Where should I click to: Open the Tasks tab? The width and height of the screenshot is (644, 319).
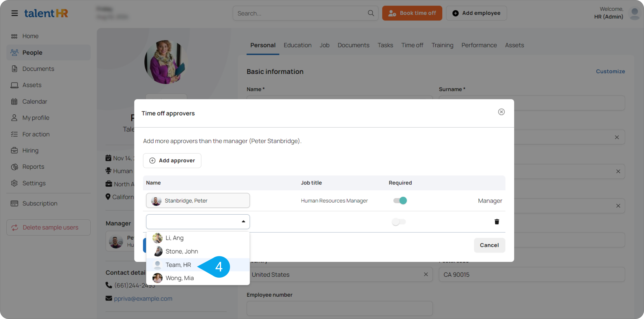[385, 45]
